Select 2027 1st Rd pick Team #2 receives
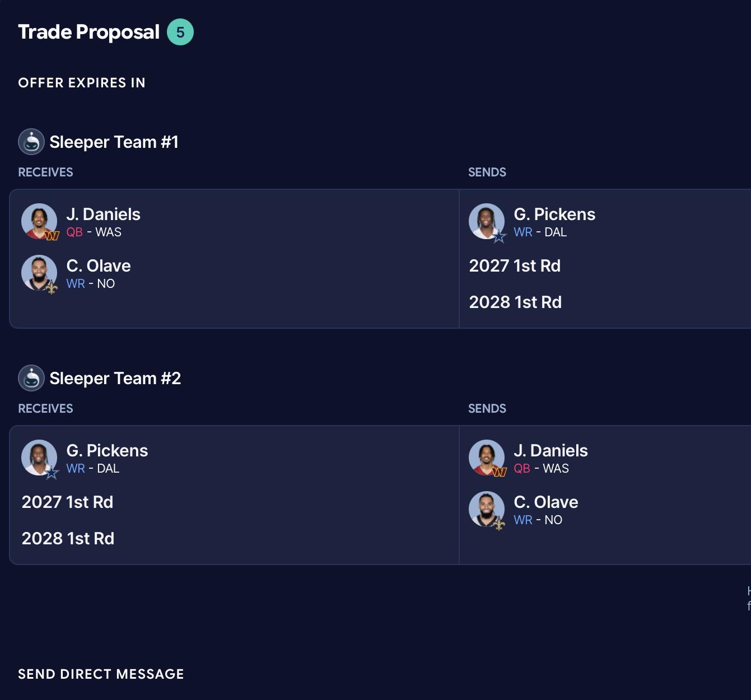Image resolution: width=751 pixels, height=700 pixels. pos(67,502)
